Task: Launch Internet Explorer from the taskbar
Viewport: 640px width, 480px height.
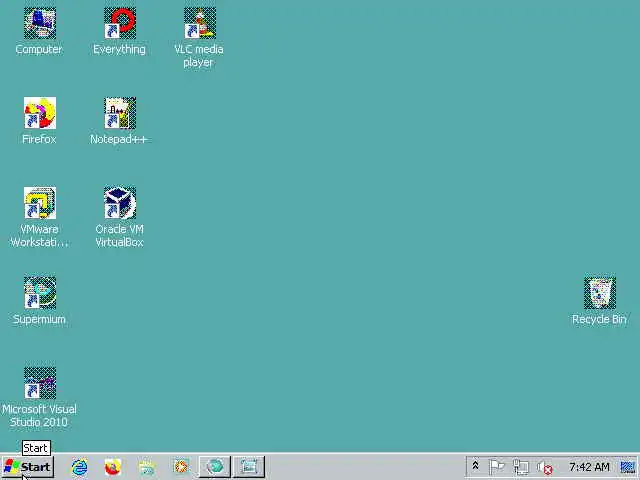Action: point(79,467)
